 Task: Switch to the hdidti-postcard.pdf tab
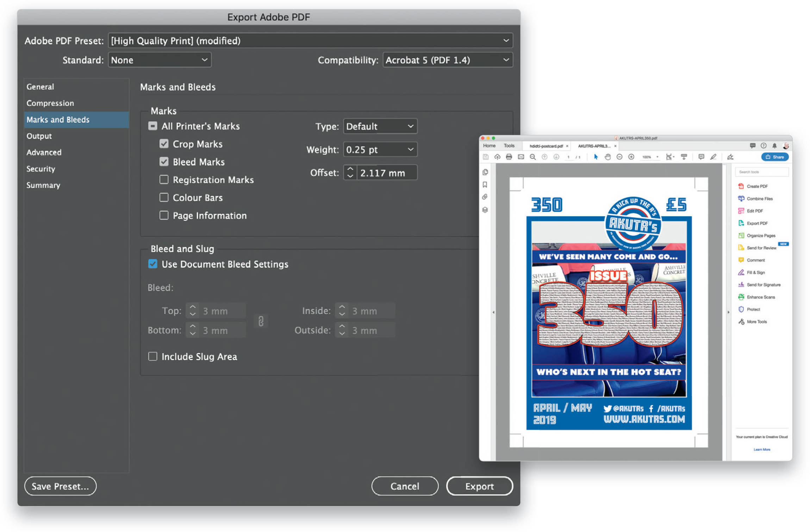pos(546,146)
